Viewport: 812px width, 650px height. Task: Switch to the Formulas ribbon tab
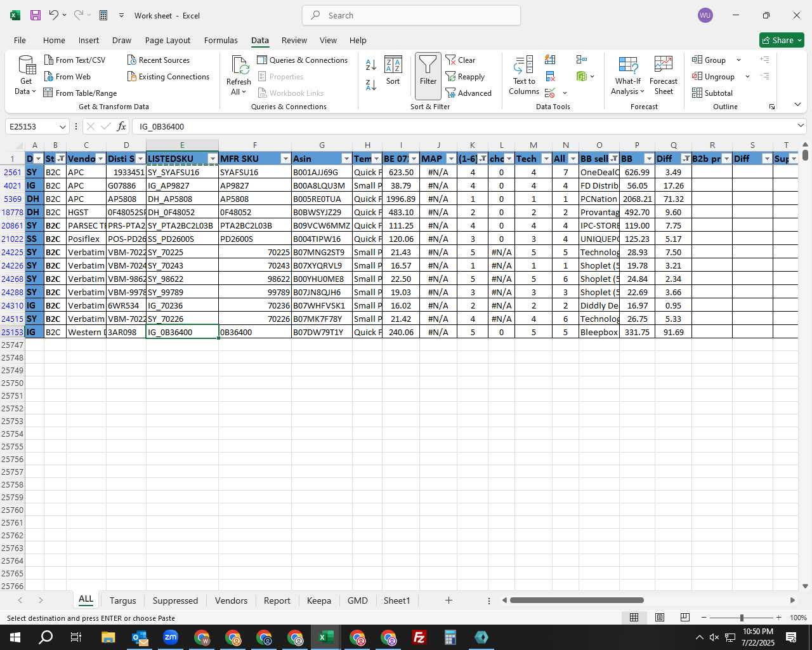221,40
